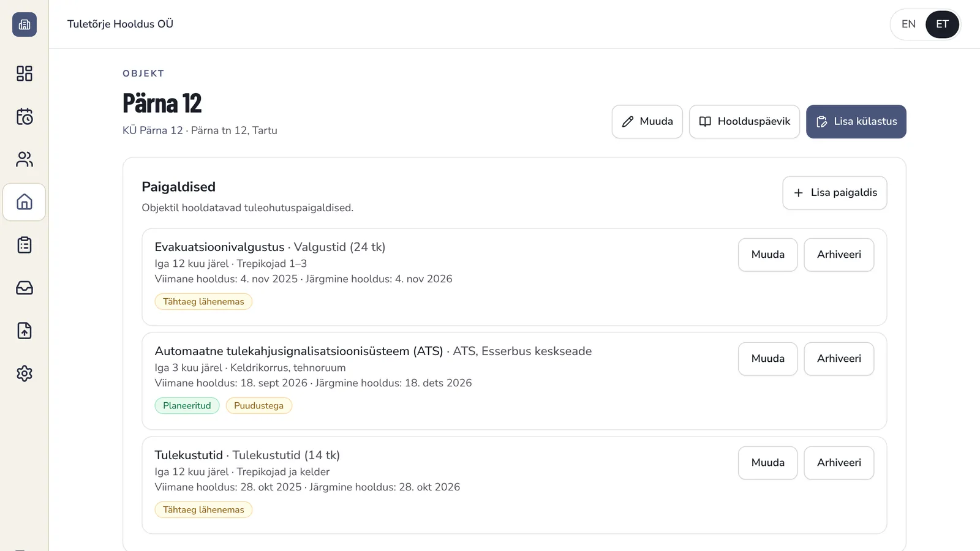Click the Tulekustutid installation title
This screenshot has height=551, width=980.
(189, 455)
